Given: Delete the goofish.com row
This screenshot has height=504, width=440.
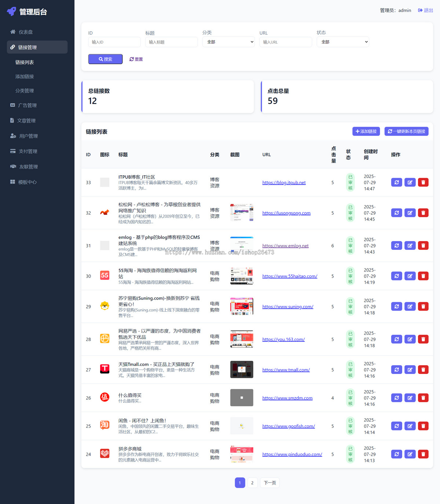Looking at the screenshot, I should (423, 426).
